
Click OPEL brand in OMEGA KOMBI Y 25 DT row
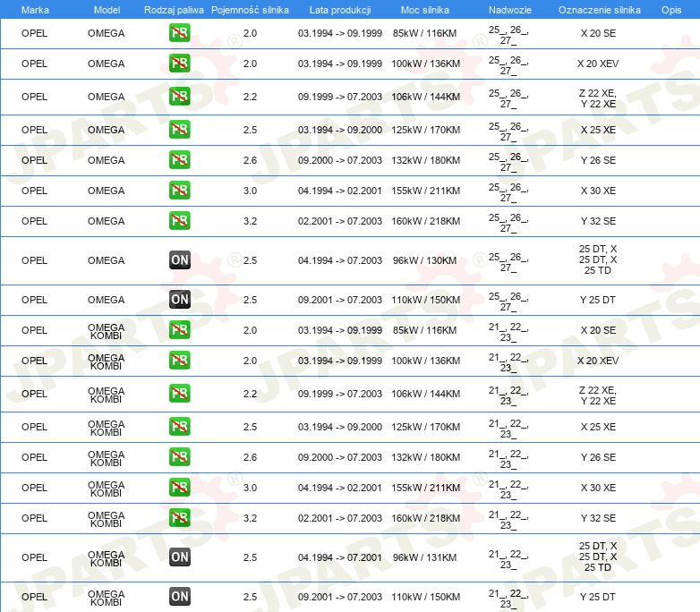point(34,597)
